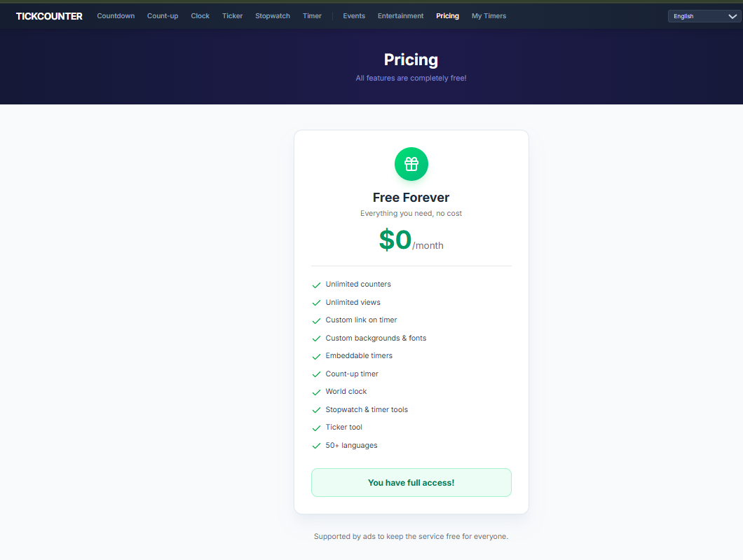
Task: Click the Custom link on timer feature
Action: (x=361, y=320)
